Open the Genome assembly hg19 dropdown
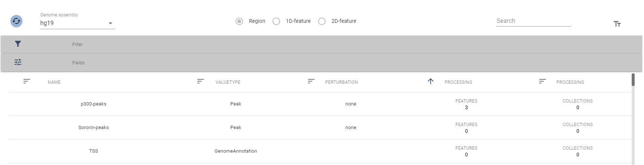 point(77,23)
